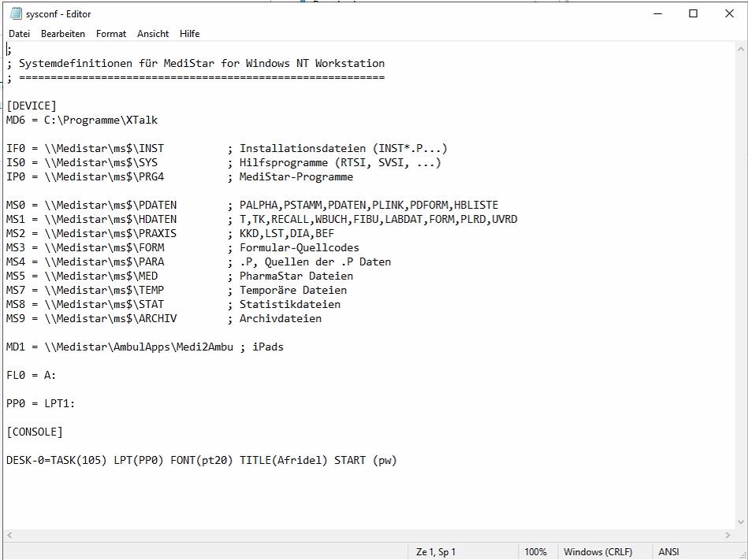Click the START (pw) text
The height and width of the screenshot is (560, 748).
pos(366,461)
